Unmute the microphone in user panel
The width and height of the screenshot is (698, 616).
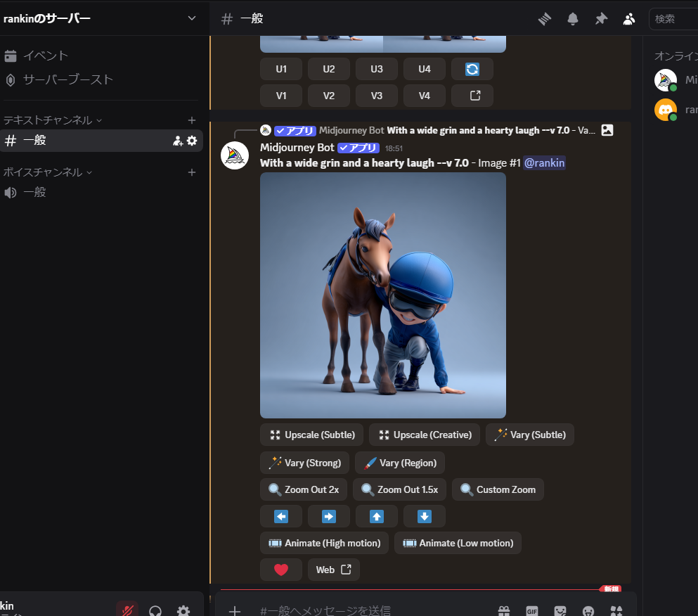click(127, 610)
